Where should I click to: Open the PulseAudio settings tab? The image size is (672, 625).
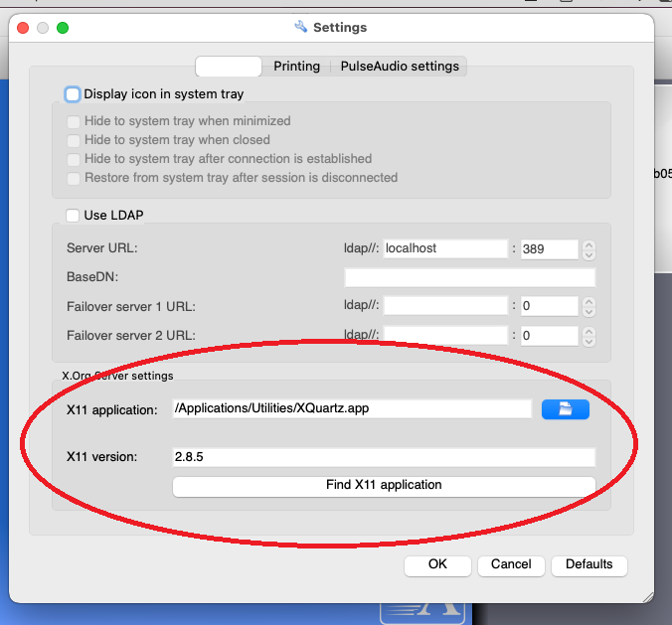click(x=400, y=67)
